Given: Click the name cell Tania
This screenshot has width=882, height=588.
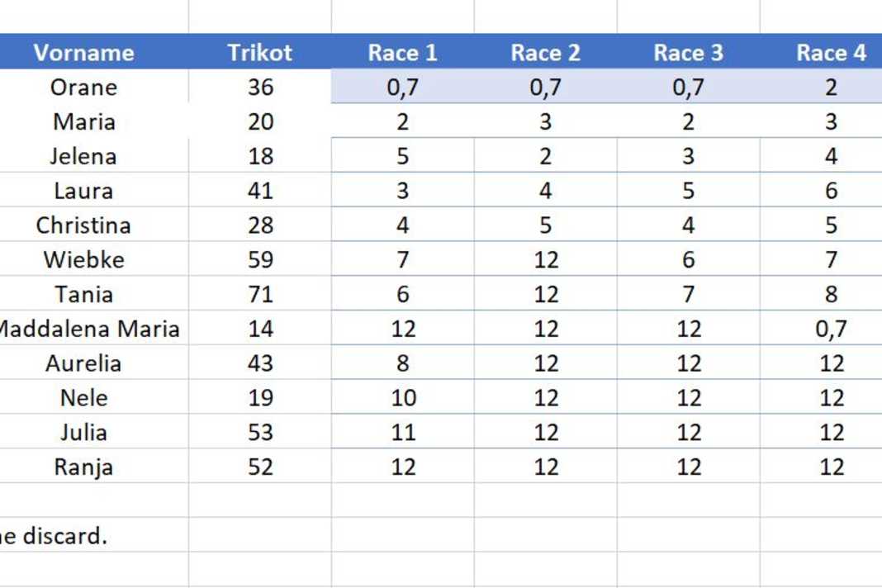Looking at the screenshot, I should click(83, 295).
